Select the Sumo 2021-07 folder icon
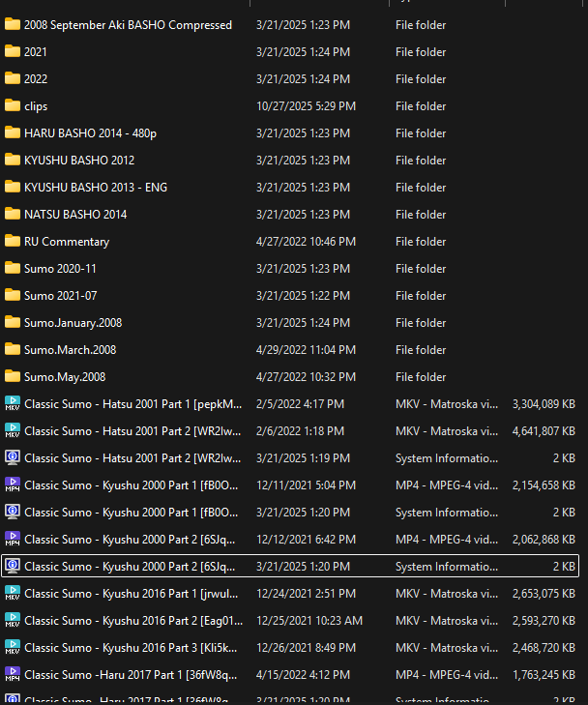This screenshot has height=705, width=588. (x=13, y=295)
